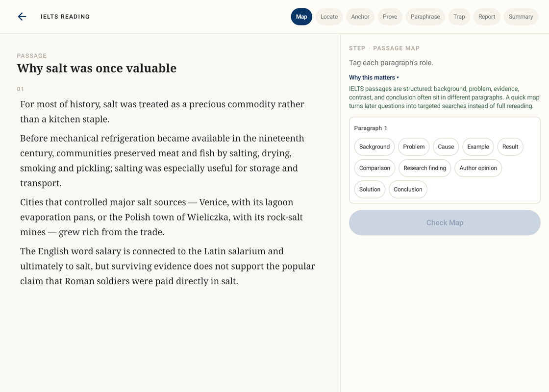Tag paragraph as Author opinion
This screenshot has height=392, width=549.
[x=478, y=168]
